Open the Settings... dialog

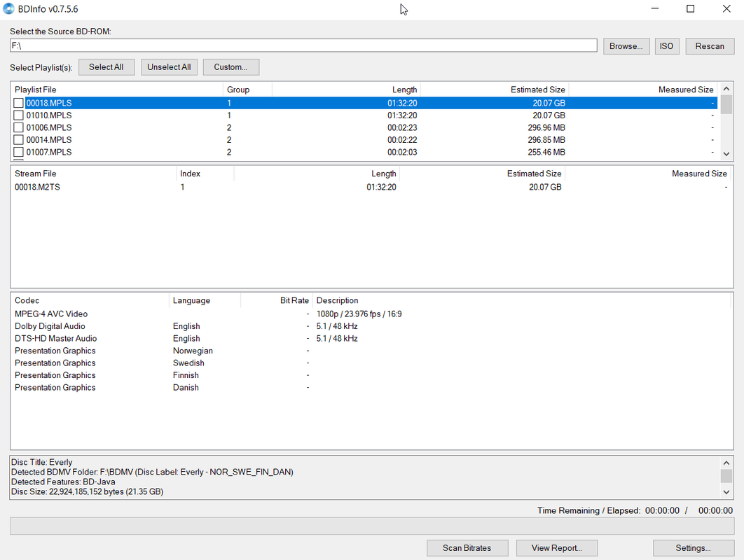694,547
